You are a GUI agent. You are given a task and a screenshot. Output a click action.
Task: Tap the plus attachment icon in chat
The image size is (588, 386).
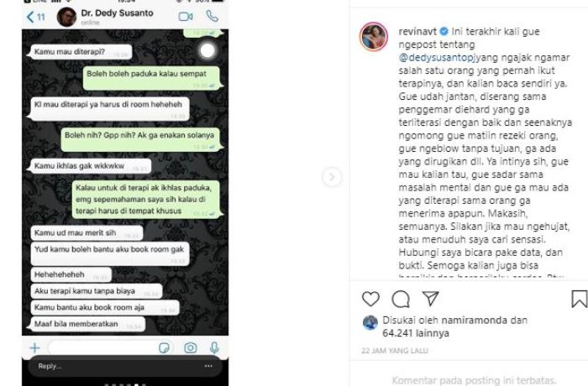pyautogui.click(x=34, y=347)
